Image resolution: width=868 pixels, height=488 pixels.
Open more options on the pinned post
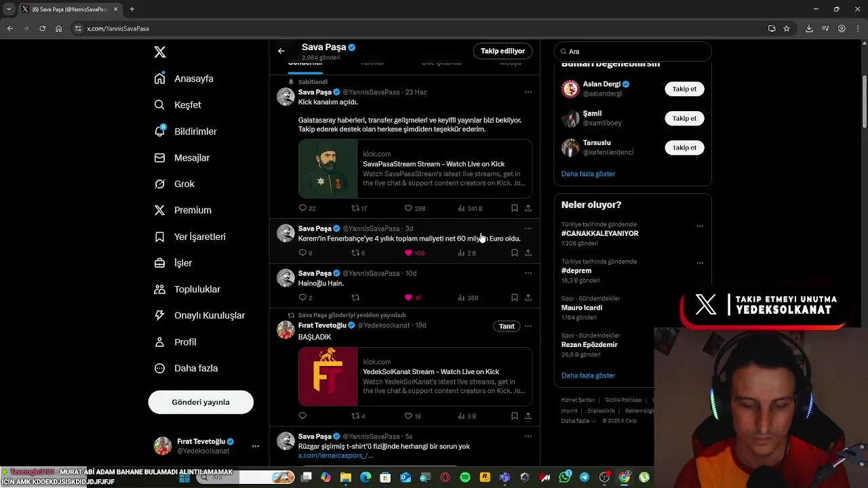pyautogui.click(x=528, y=92)
